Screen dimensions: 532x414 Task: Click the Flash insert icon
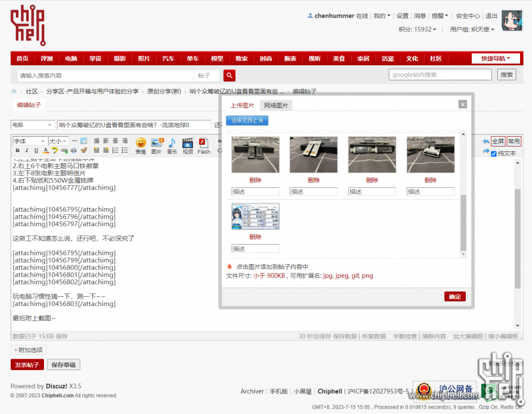click(204, 146)
